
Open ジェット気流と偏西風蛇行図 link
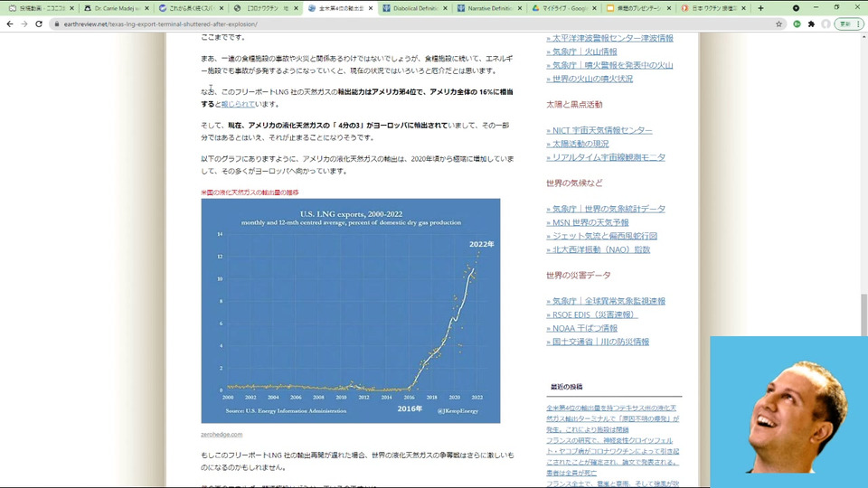(x=602, y=236)
